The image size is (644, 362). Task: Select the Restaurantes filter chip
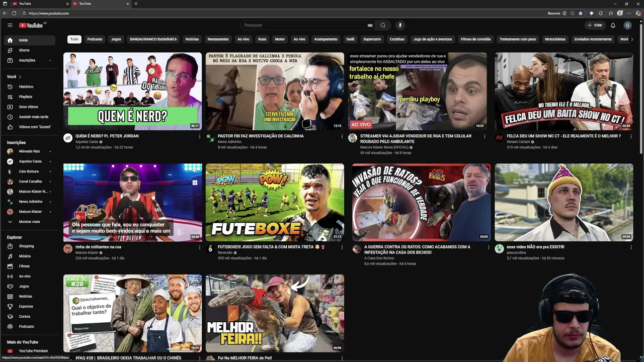[218, 39]
